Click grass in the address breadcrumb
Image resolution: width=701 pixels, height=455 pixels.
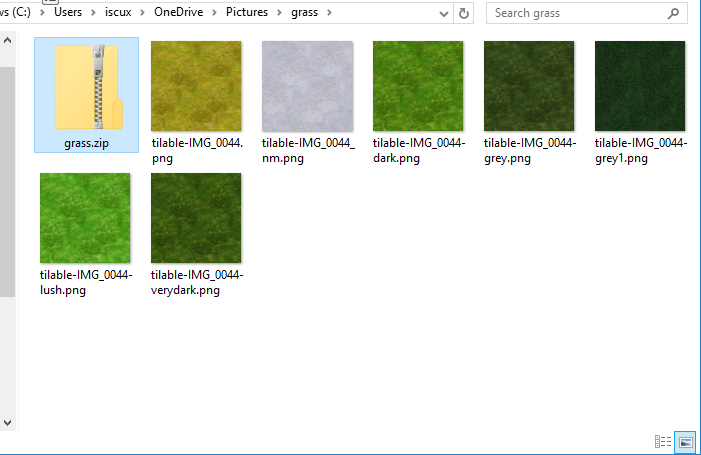point(304,12)
